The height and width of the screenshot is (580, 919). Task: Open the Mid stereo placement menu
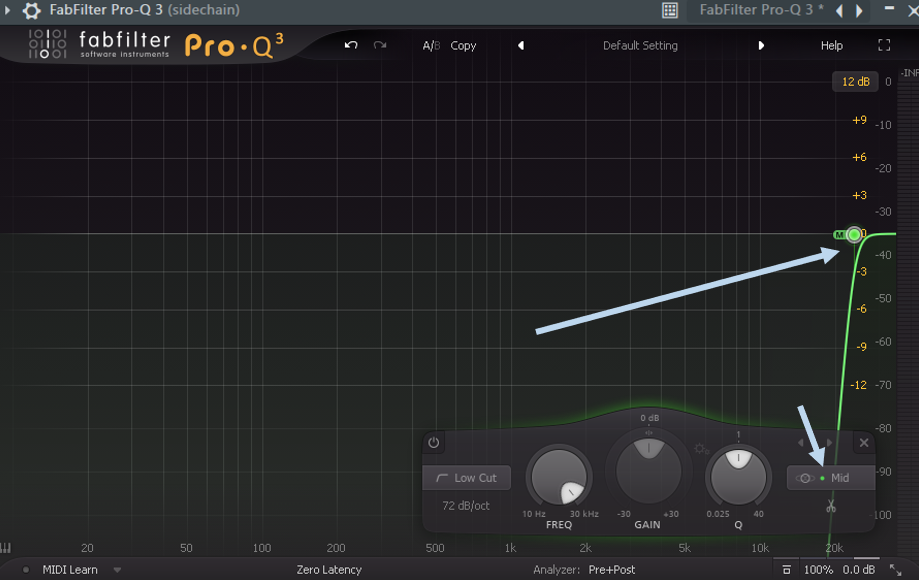(x=830, y=478)
